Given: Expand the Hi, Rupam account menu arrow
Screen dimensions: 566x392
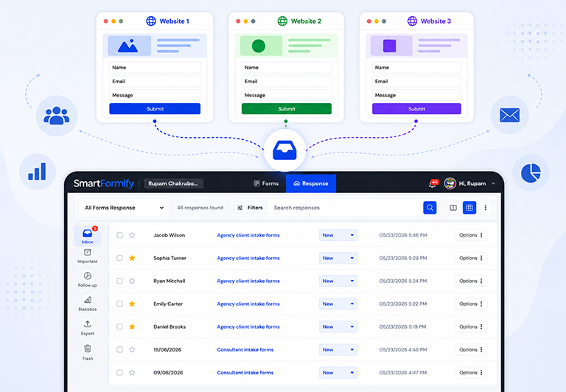Looking at the screenshot, I should (493, 183).
